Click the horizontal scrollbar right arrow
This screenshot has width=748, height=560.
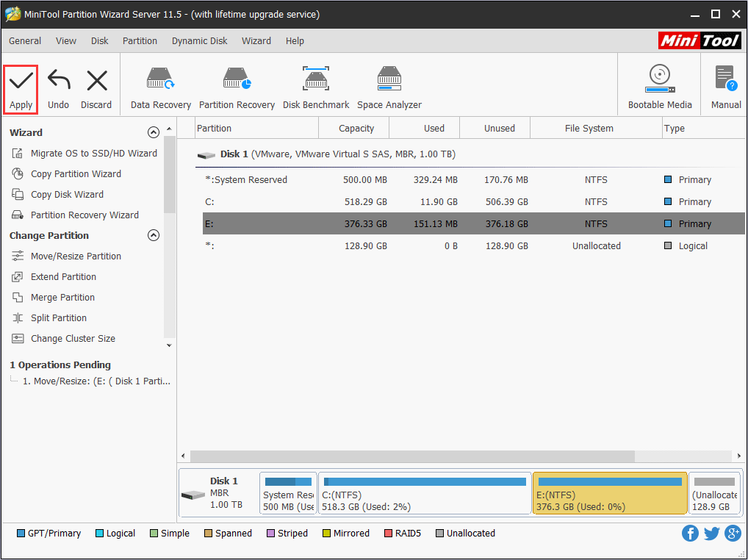739,456
